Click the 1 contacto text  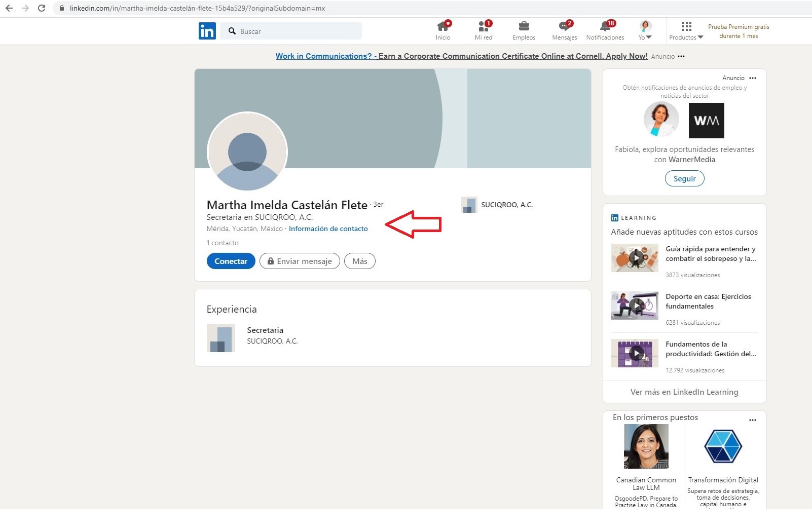pyautogui.click(x=223, y=243)
